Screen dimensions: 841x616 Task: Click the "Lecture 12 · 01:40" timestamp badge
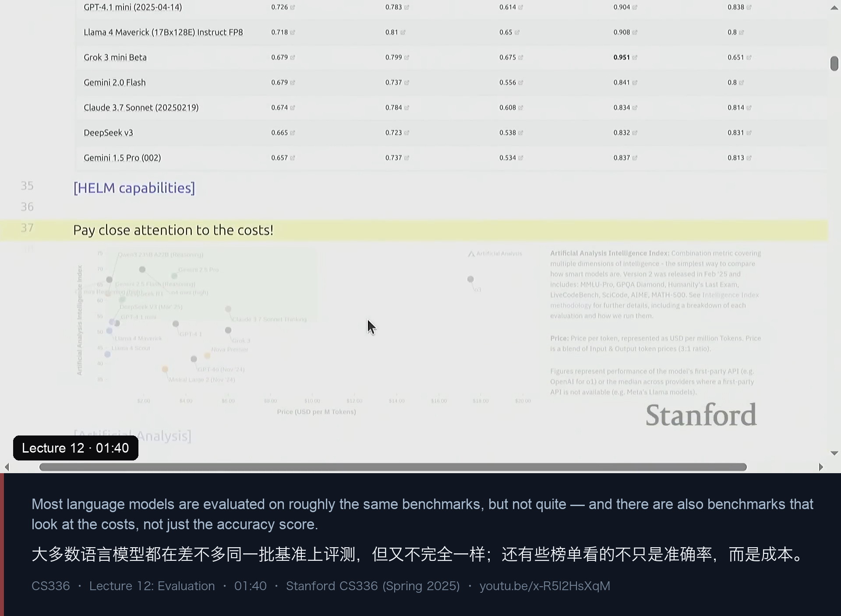pos(76,448)
